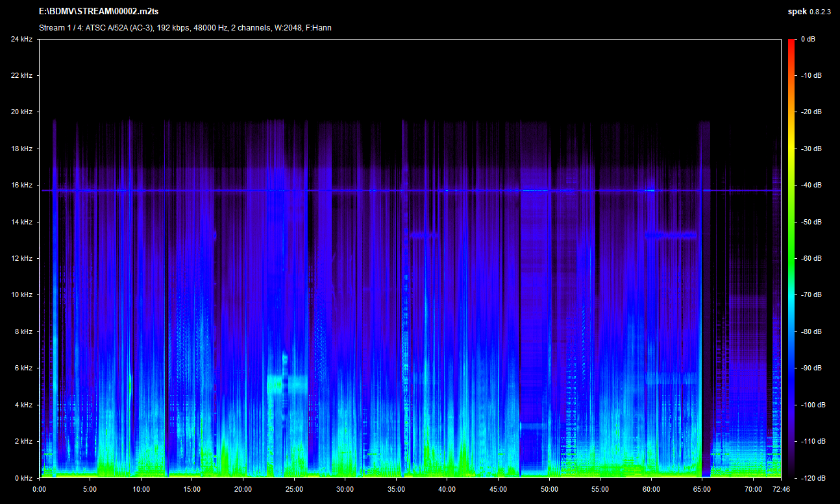The width and height of the screenshot is (840, 504).
Task: Click the -50 dB scale label
Action: (811, 222)
